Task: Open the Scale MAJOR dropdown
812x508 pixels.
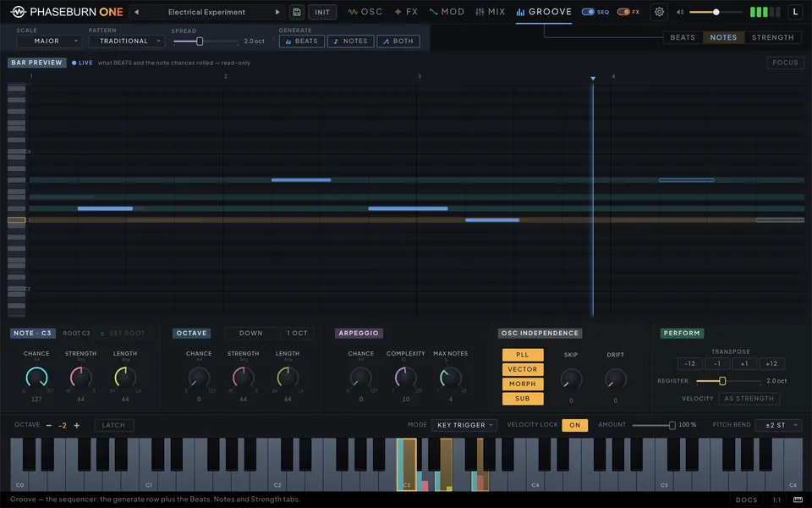Action: 49,41
